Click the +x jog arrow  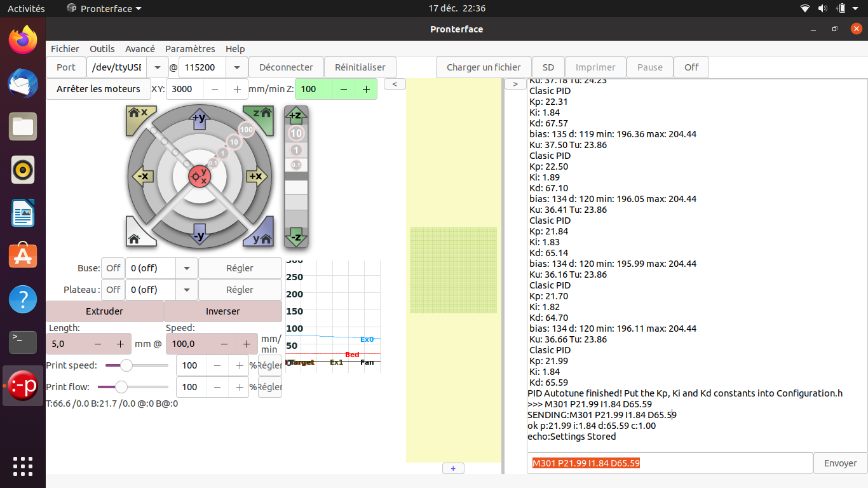click(x=255, y=176)
